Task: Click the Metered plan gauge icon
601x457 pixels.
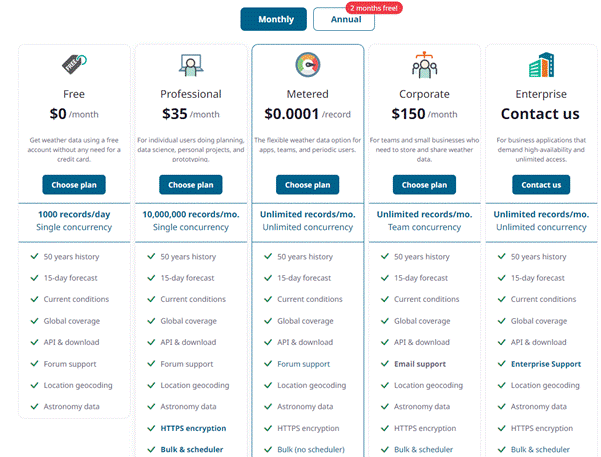Action: [307, 65]
